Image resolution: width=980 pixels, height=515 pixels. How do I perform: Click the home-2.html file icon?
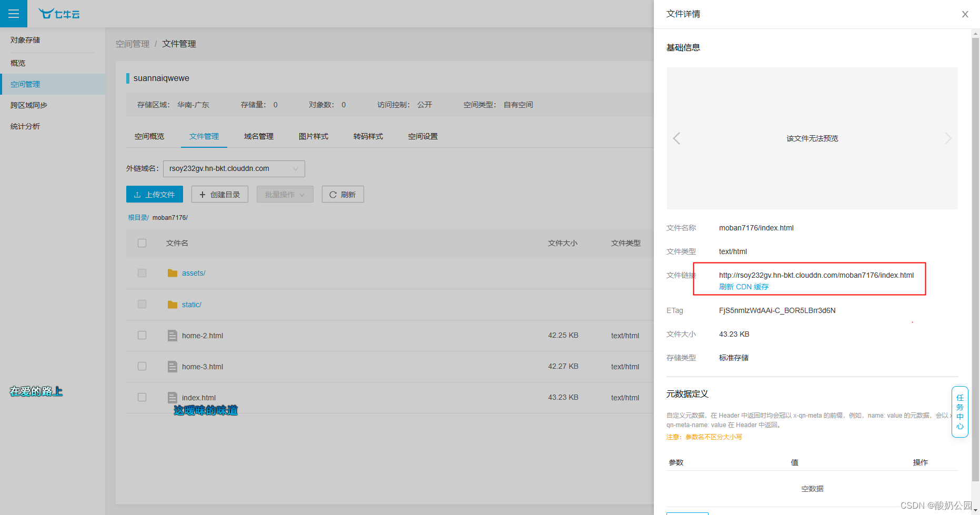pyautogui.click(x=173, y=336)
